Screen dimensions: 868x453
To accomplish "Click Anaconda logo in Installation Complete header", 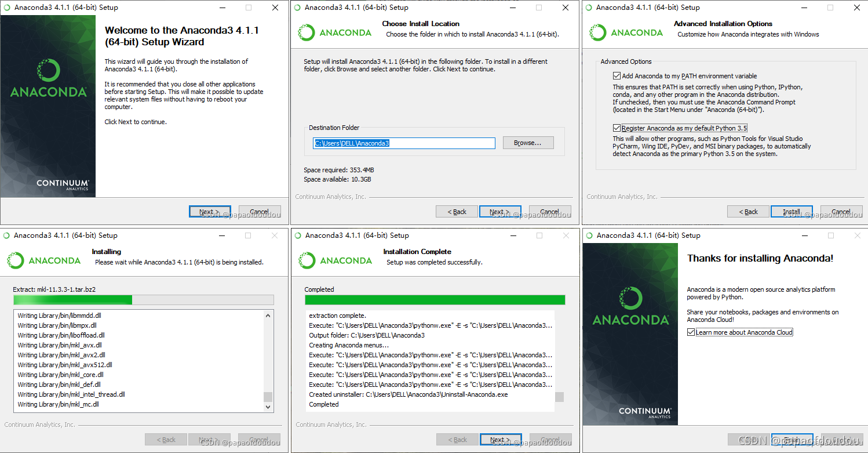I will point(335,260).
